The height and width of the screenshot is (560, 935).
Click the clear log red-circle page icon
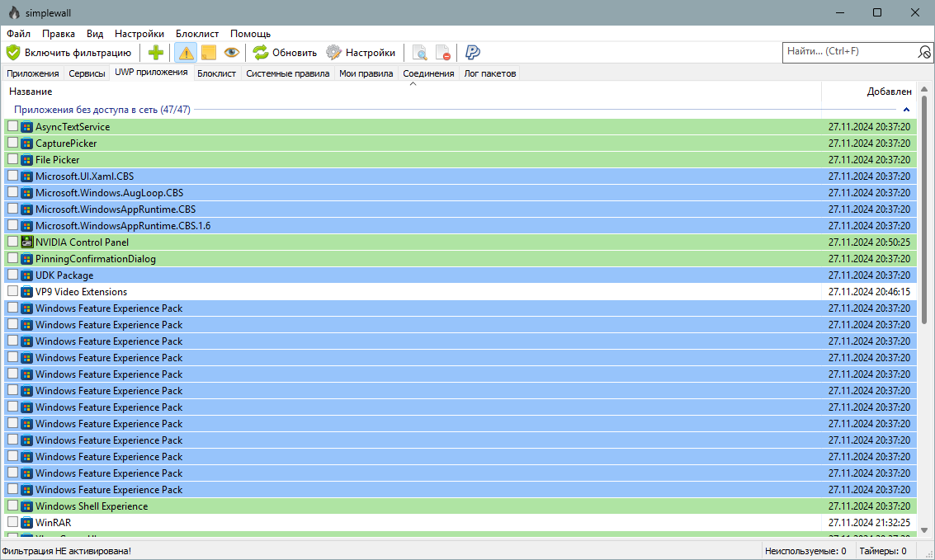pyautogui.click(x=442, y=53)
